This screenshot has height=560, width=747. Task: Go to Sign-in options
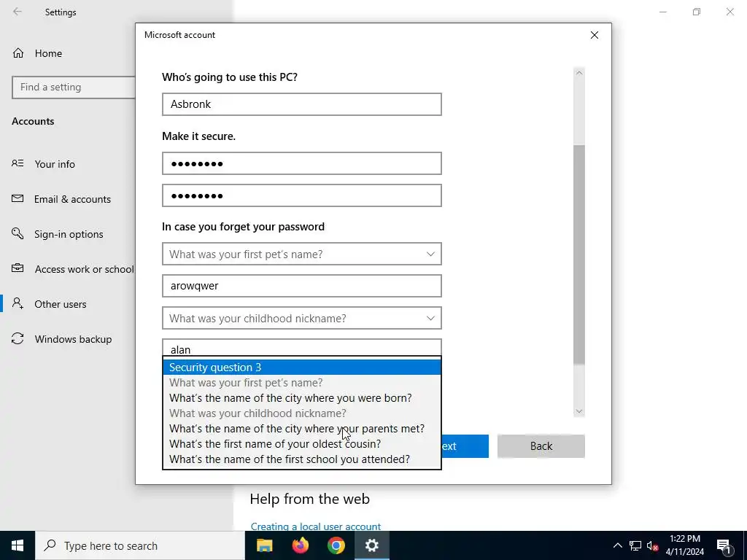click(x=69, y=234)
